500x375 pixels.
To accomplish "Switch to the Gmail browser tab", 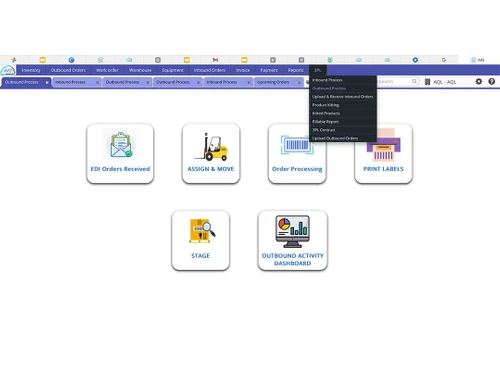I will click(x=215, y=60).
